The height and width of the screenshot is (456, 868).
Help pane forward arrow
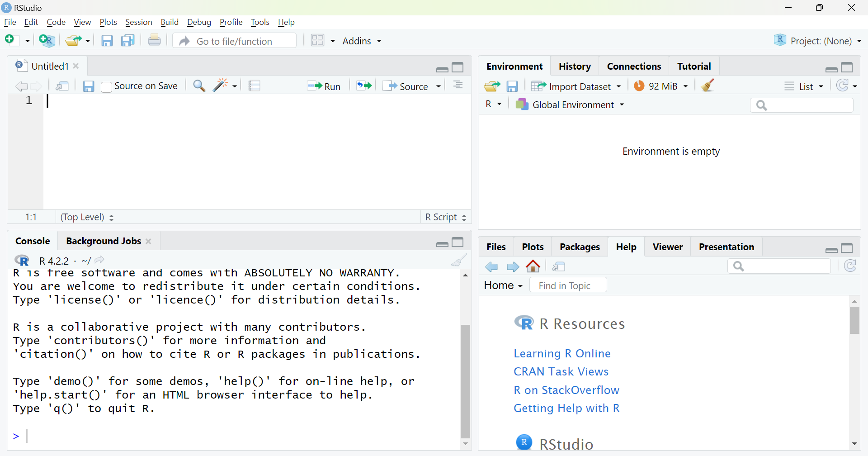pyautogui.click(x=513, y=267)
